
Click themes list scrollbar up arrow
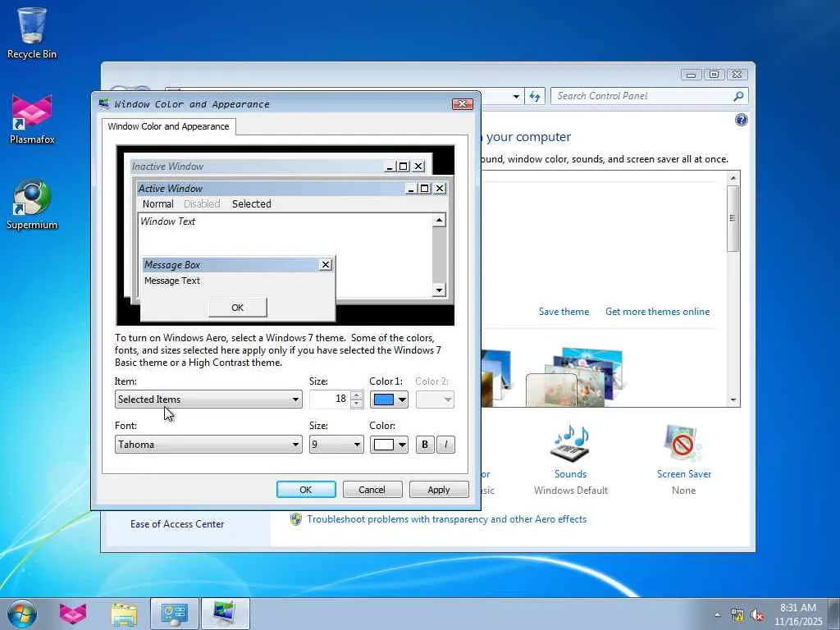[733, 177]
